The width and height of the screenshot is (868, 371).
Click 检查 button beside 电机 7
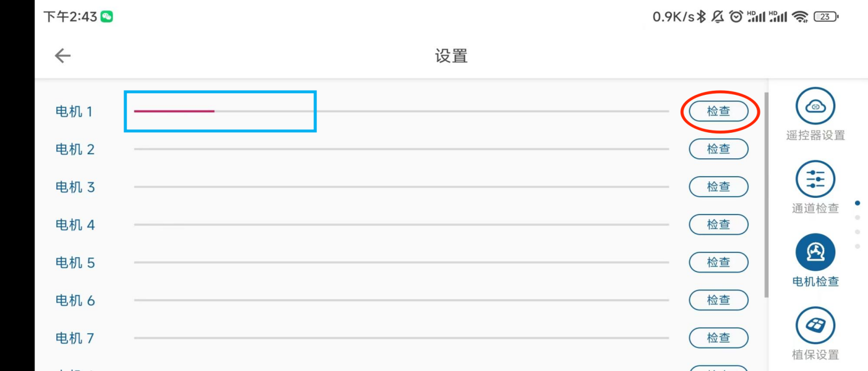pos(718,338)
